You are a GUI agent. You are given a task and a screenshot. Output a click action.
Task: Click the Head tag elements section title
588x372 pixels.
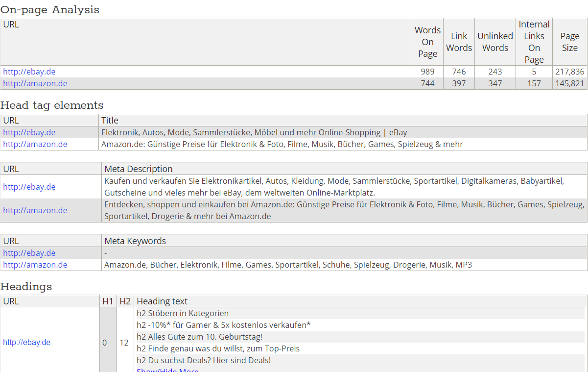click(x=52, y=105)
